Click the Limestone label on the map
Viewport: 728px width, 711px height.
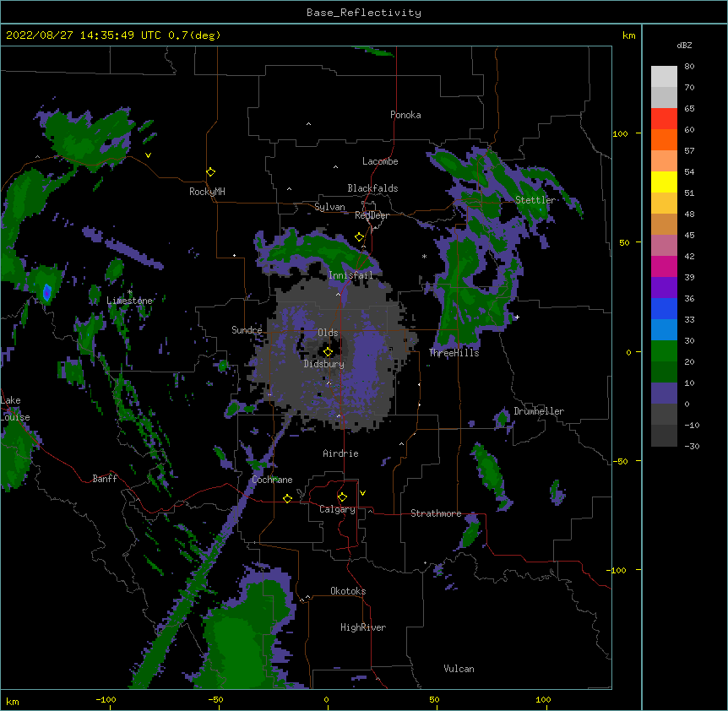pos(129,301)
